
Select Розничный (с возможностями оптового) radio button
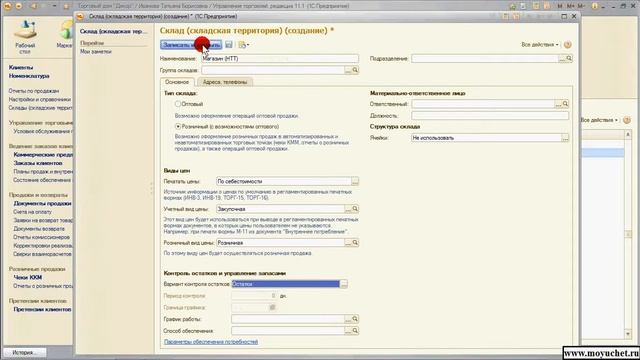click(178, 127)
